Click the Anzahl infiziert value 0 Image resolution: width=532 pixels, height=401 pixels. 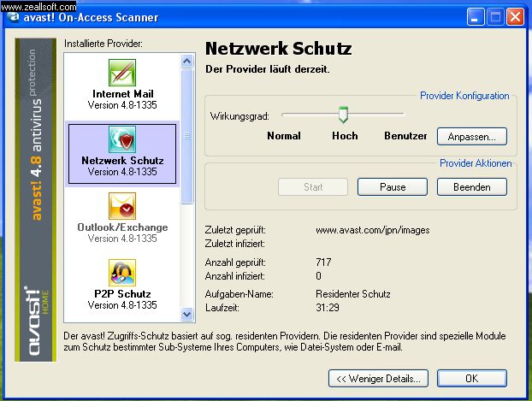tap(318, 276)
